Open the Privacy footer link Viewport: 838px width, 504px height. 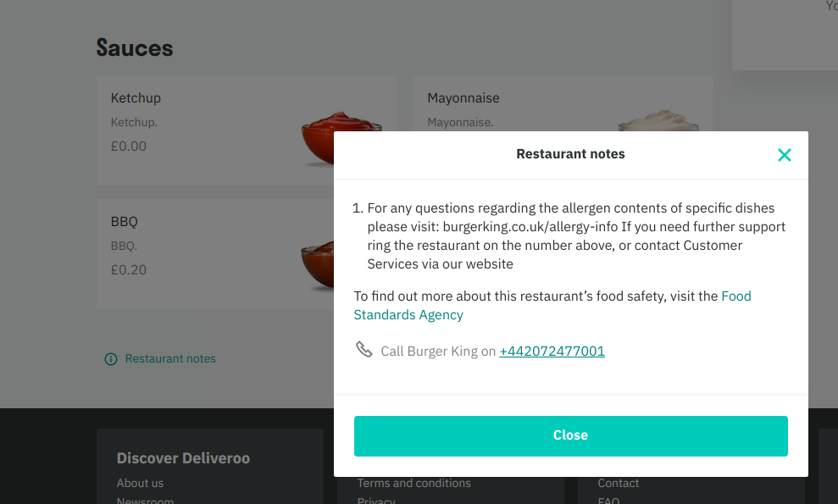(x=375, y=501)
